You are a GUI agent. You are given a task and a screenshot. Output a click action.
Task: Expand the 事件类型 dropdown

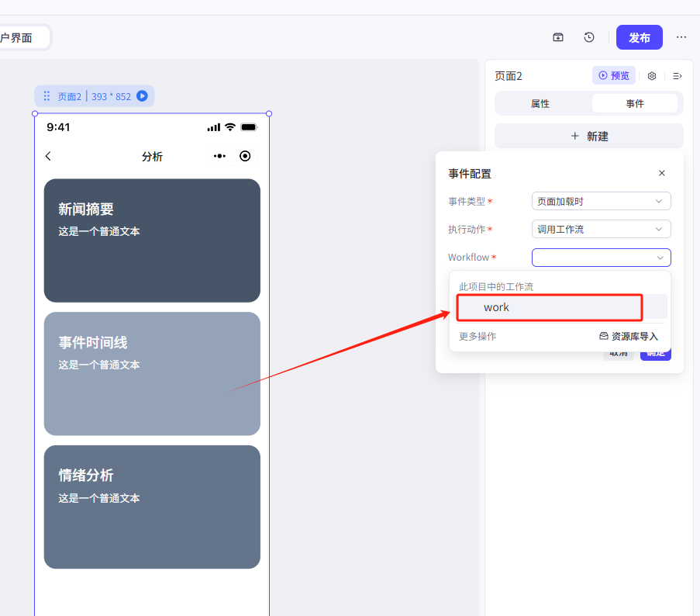point(601,201)
